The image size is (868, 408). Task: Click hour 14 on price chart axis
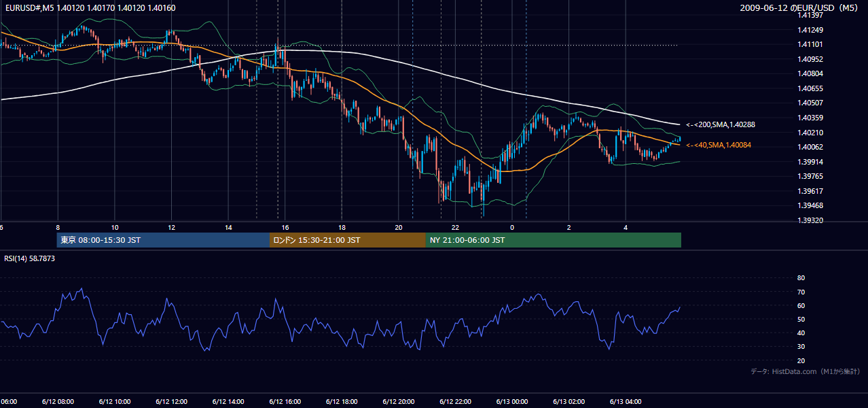pyautogui.click(x=228, y=227)
